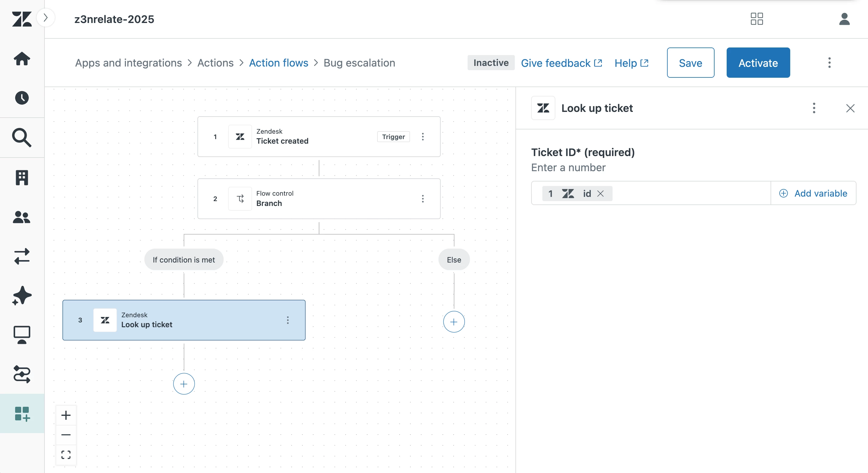The width and height of the screenshot is (868, 473).
Task: Add a step under the Else branch
Action: point(454,322)
